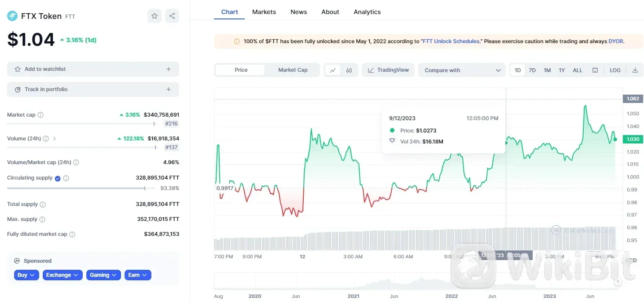This screenshot has height=301, width=644.
Task: Select the 1M time range
Action: coord(547,70)
